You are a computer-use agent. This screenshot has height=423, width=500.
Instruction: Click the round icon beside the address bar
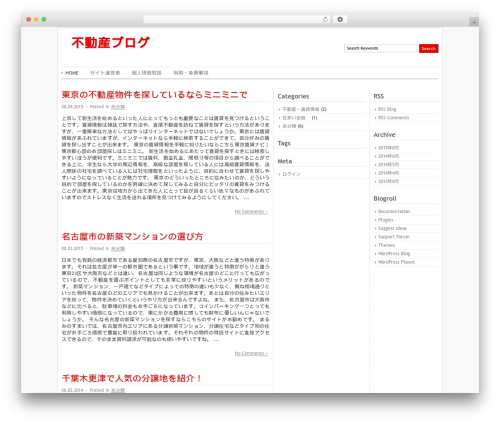(340, 19)
